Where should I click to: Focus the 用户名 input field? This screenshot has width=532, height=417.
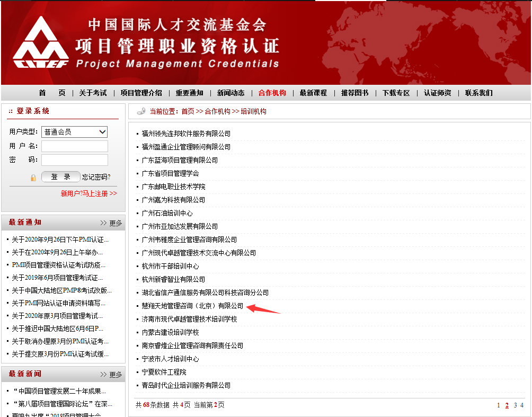[74, 146]
